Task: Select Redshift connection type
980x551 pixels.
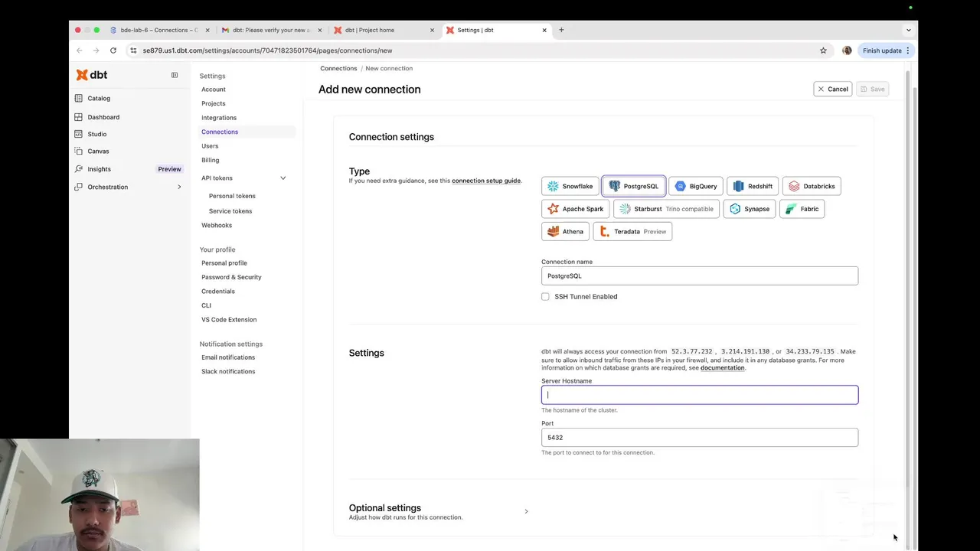Action: (x=753, y=186)
